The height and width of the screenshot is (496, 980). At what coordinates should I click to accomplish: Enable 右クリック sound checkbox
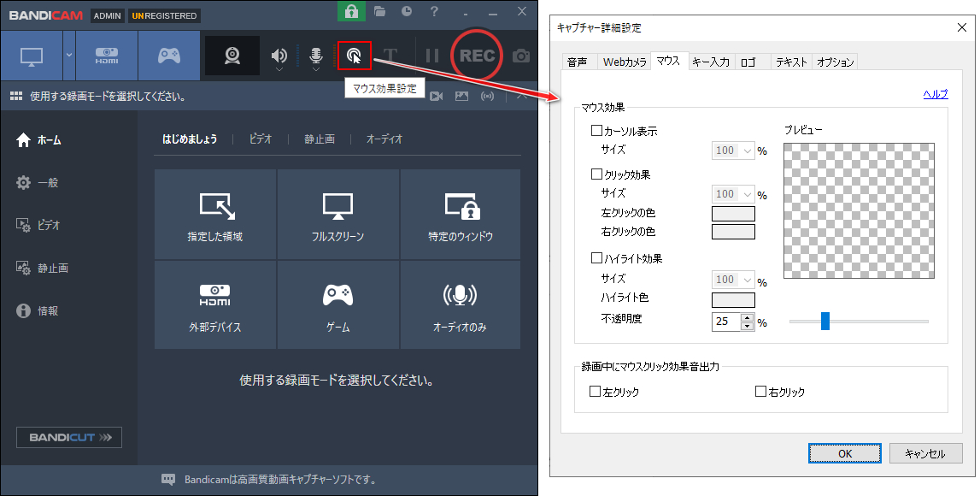tap(760, 392)
